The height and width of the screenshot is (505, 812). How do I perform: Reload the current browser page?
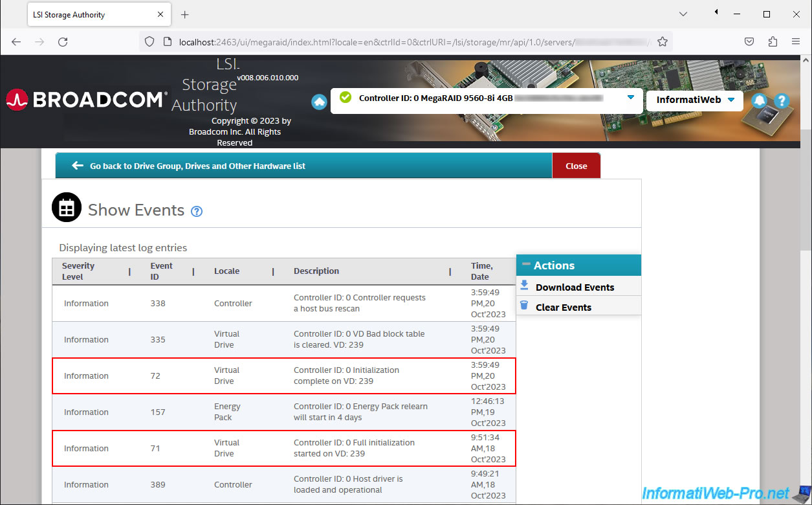click(x=63, y=41)
